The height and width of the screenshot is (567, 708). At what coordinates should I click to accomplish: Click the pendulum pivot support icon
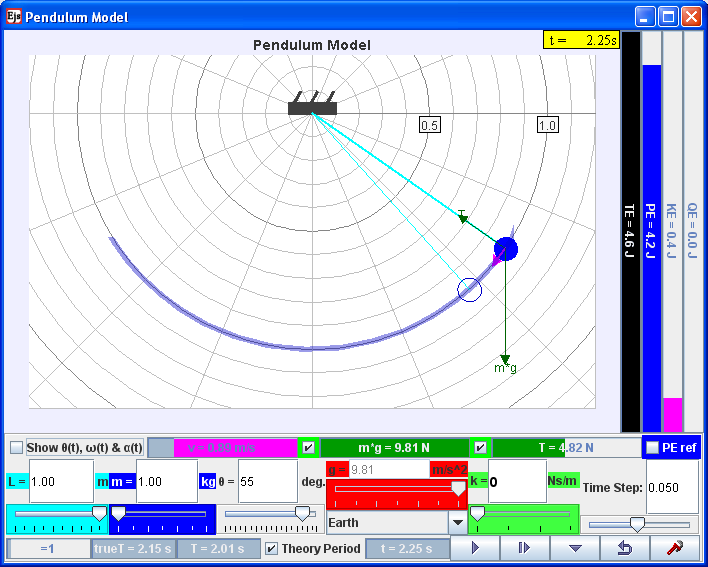(x=312, y=104)
